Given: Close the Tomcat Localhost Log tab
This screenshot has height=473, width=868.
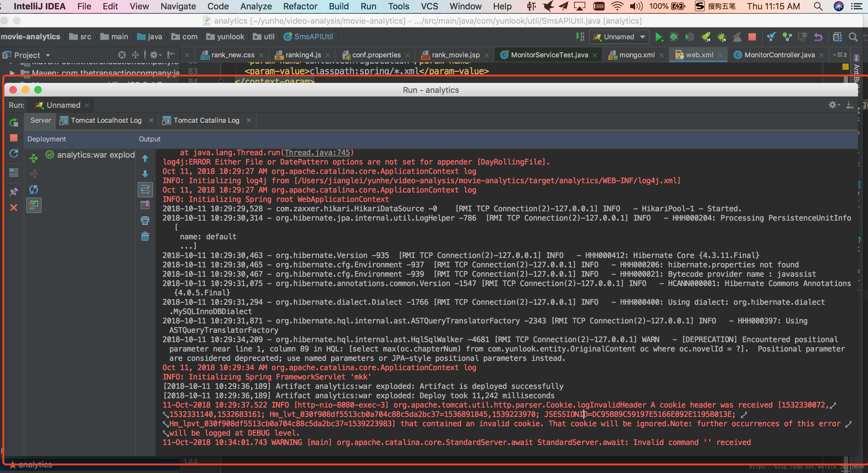Looking at the screenshot, I should pos(151,120).
